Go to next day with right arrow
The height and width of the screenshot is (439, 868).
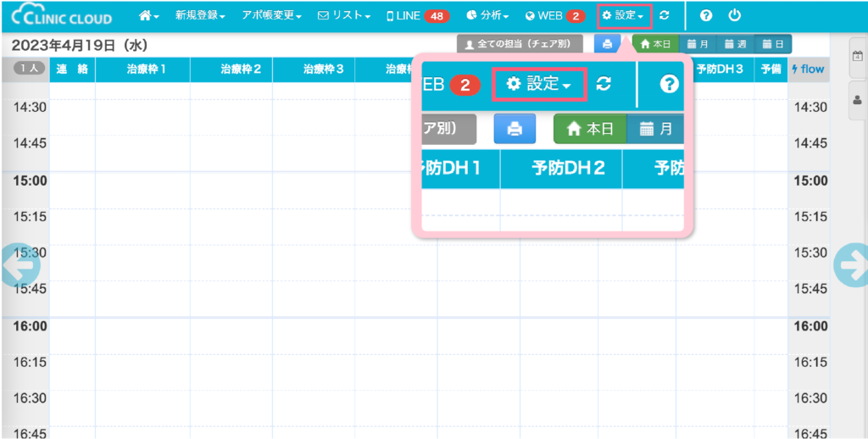click(850, 265)
